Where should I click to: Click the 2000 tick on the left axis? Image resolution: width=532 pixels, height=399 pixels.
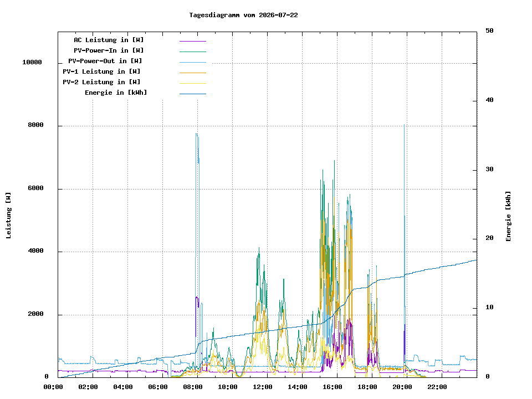[x=35, y=314]
